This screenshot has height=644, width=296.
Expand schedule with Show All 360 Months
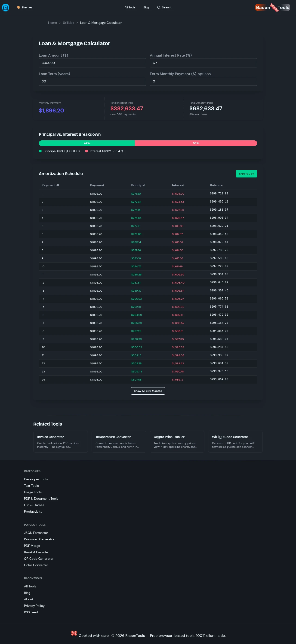[148, 391]
